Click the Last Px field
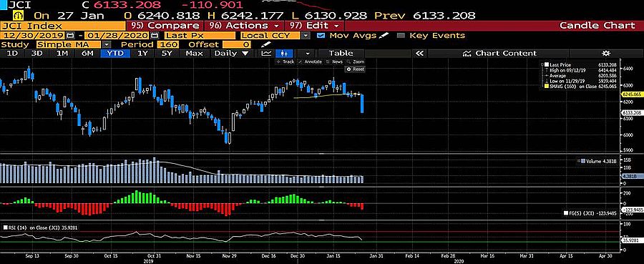The height and width of the screenshot is (264, 644). (x=200, y=36)
